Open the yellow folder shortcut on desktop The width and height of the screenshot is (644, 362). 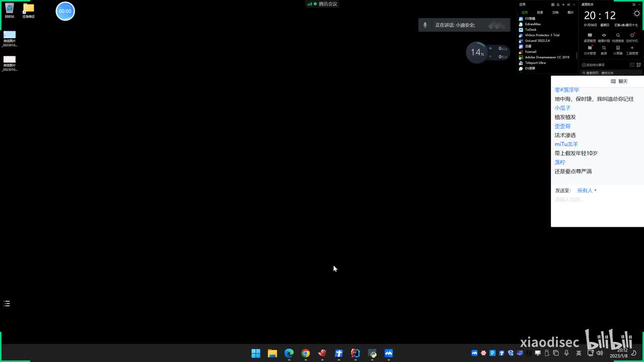pyautogui.click(x=29, y=10)
